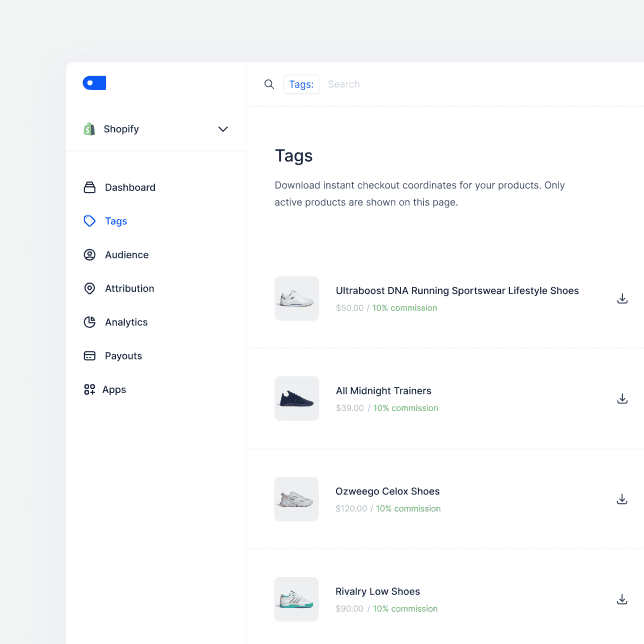Screen dimensions: 644x644
Task: Expand the Shopify store dropdown chevron
Action: tap(223, 129)
